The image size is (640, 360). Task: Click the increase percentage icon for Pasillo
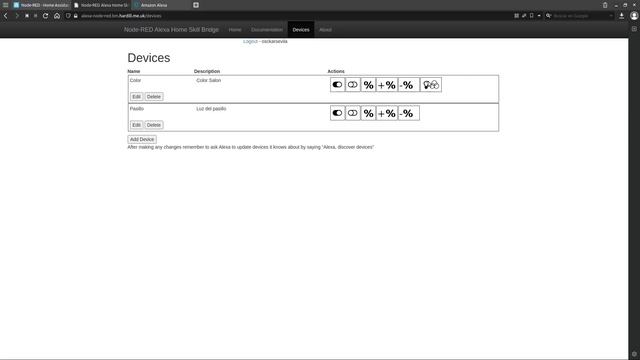tap(387, 113)
